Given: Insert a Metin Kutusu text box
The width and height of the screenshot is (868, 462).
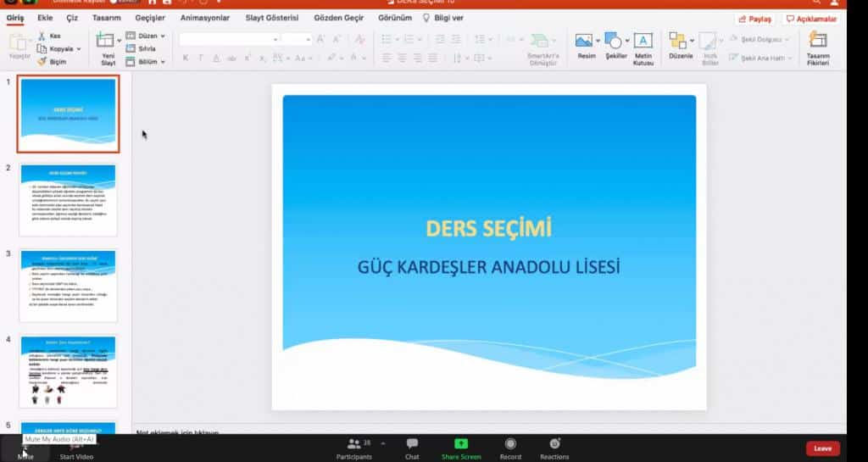Looking at the screenshot, I should click(x=643, y=41).
